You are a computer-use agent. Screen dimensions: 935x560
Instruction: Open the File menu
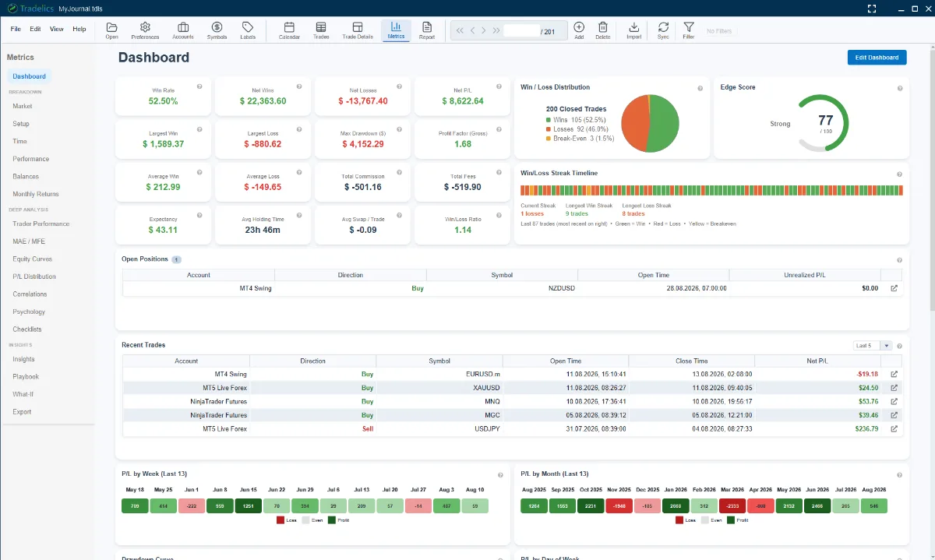pos(16,29)
